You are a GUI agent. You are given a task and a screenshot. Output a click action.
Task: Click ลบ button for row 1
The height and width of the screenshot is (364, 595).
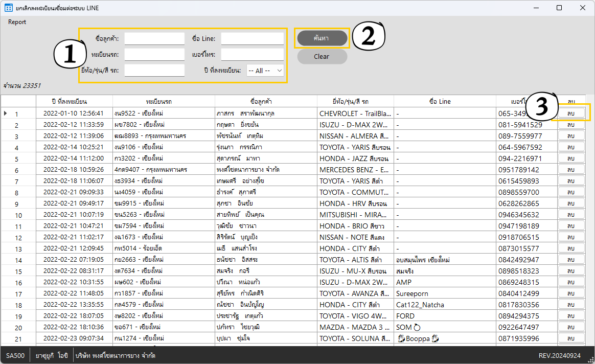(x=571, y=113)
